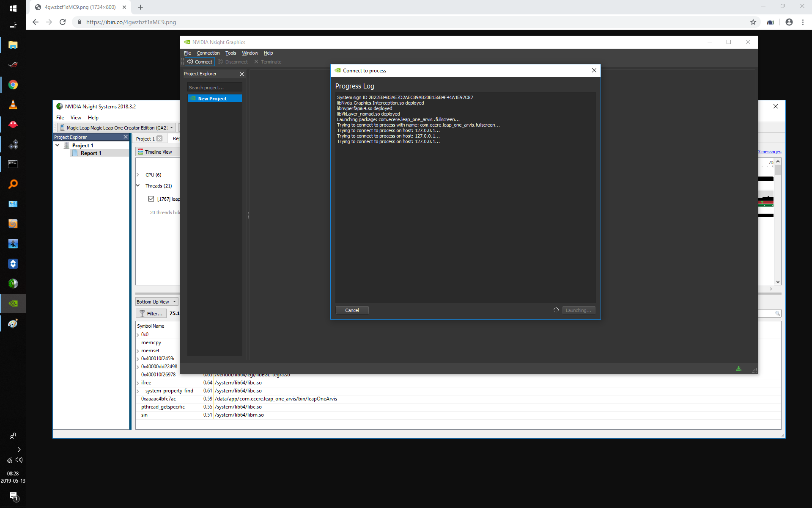
Task: Open the 3 messages link
Action: click(770, 152)
